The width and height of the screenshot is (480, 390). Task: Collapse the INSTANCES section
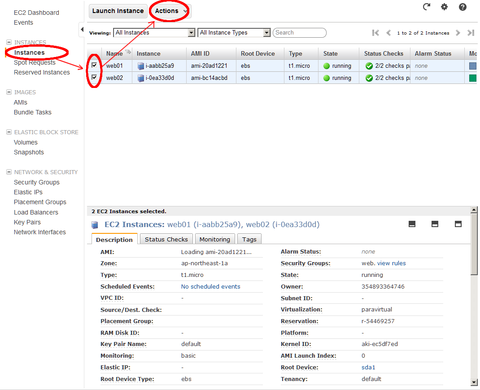tap(9, 42)
